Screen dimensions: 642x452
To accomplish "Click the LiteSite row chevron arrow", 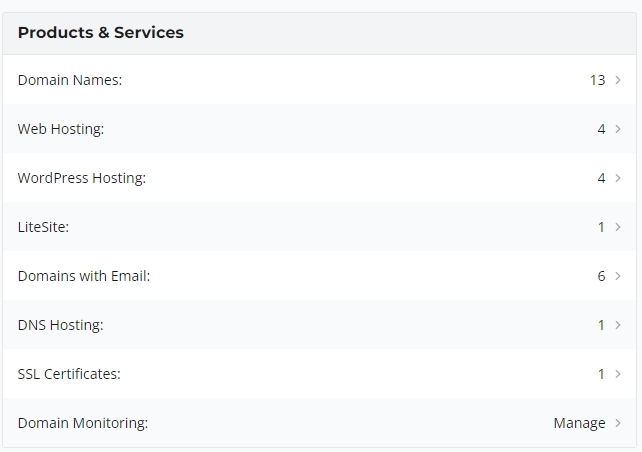I will click(x=618, y=227).
